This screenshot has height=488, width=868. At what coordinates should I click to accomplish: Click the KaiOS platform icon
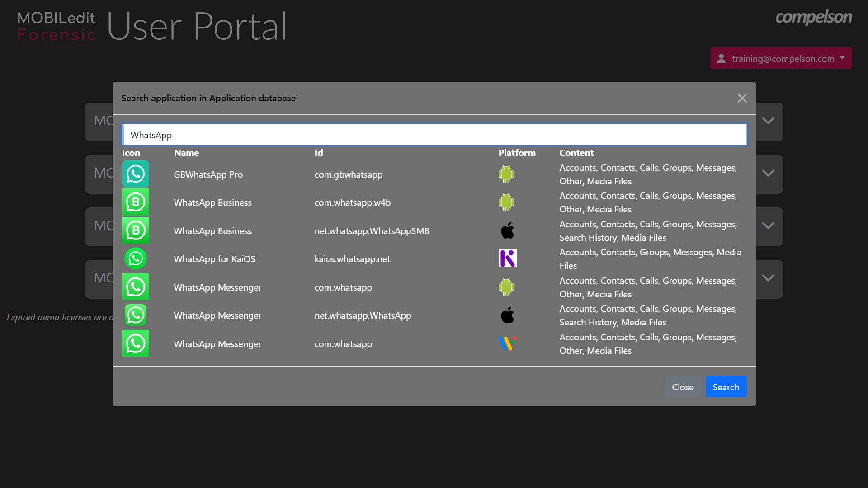coord(507,258)
